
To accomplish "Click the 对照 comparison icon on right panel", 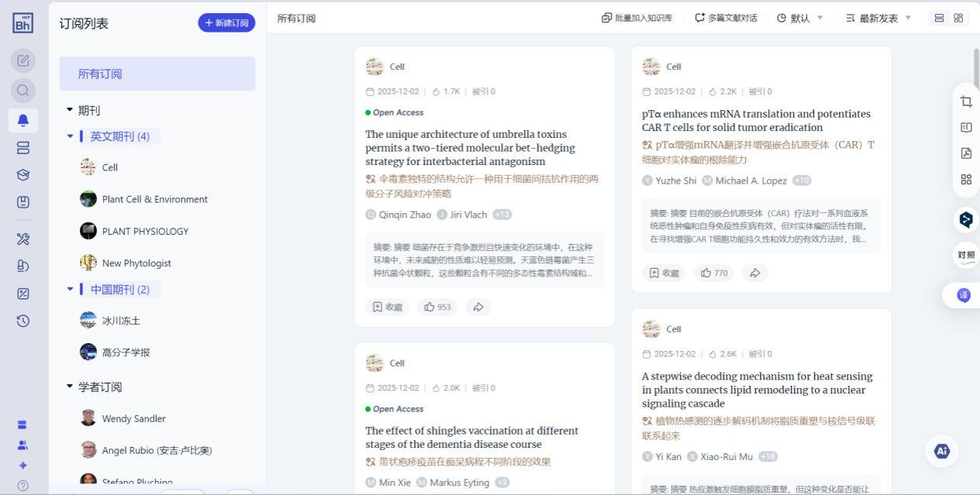I will tap(966, 255).
